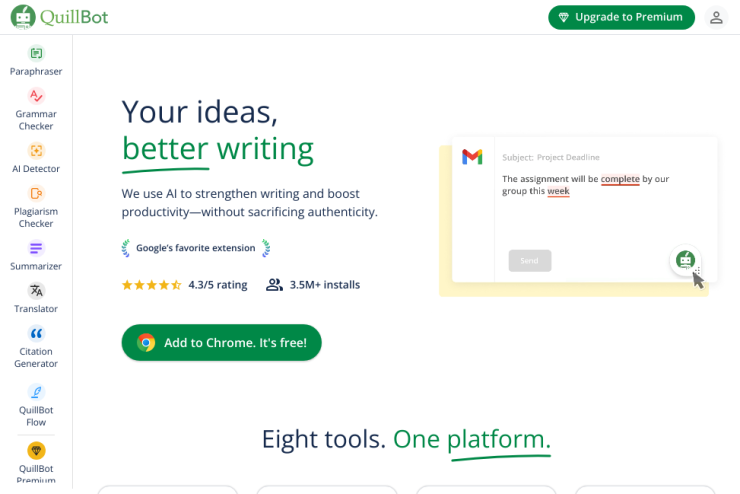
Task: Click the 'Google's favorite extension' badge
Action: (x=195, y=248)
